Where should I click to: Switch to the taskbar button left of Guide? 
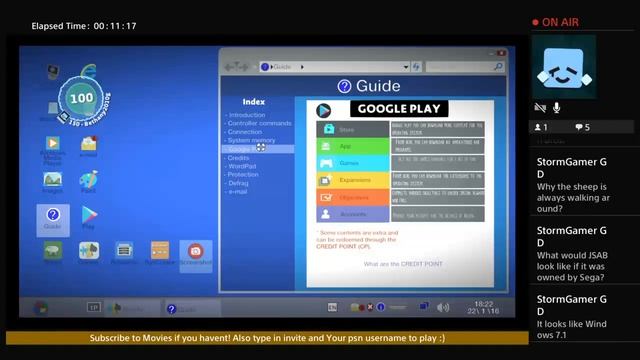tap(133, 309)
